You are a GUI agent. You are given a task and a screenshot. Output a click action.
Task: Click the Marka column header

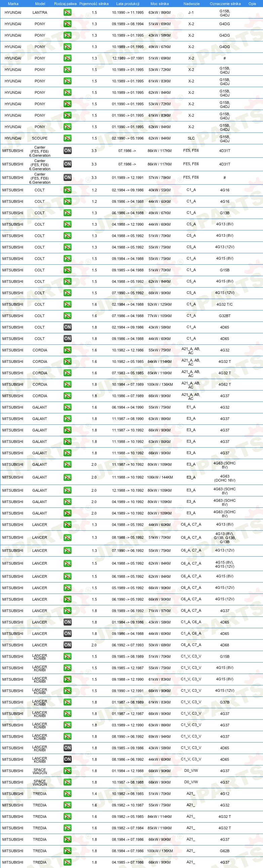tap(13, 4)
